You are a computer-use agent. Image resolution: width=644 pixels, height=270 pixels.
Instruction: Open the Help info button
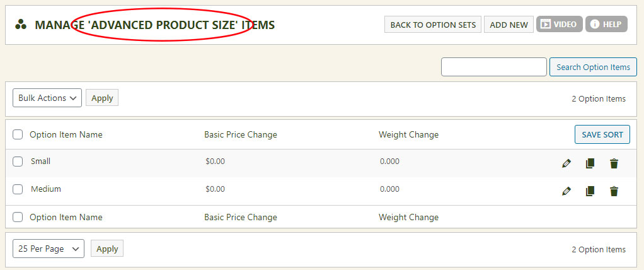pyautogui.click(x=606, y=24)
